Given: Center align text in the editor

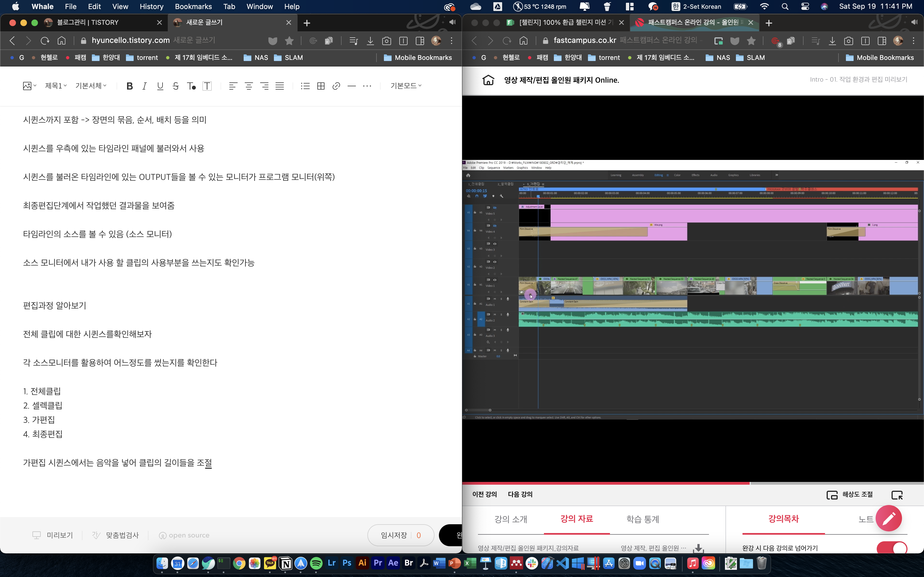Looking at the screenshot, I should [x=249, y=86].
